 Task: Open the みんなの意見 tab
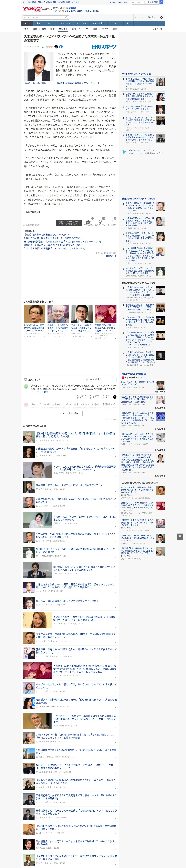[x=98, y=24]
